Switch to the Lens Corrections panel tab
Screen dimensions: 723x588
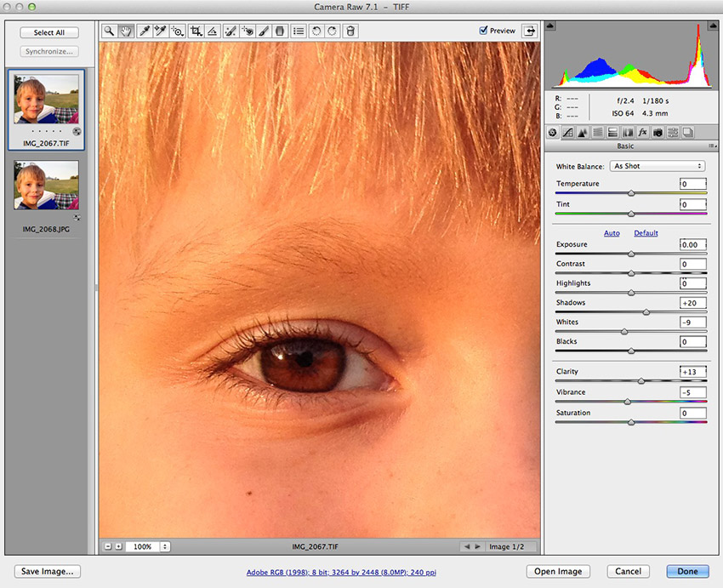coord(628,133)
